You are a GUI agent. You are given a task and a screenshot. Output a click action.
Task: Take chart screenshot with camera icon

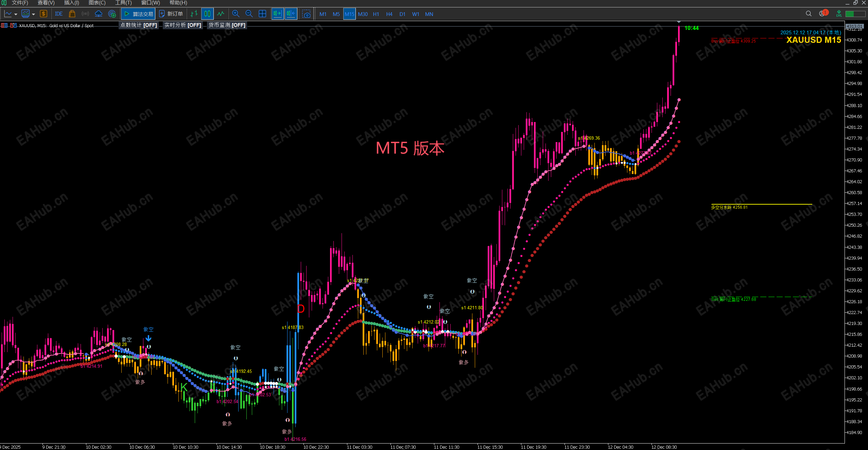(x=306, y=14)
